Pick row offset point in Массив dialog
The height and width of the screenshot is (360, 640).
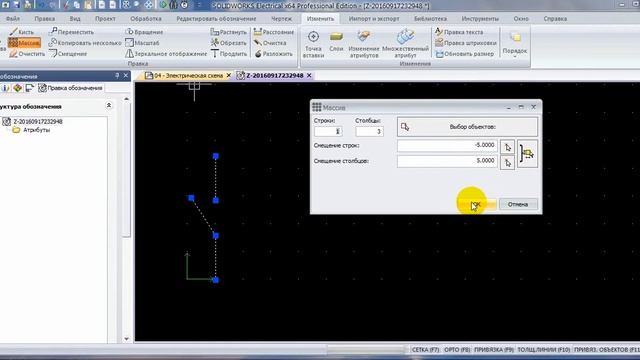pyautogui.click(x=507, y=147)
